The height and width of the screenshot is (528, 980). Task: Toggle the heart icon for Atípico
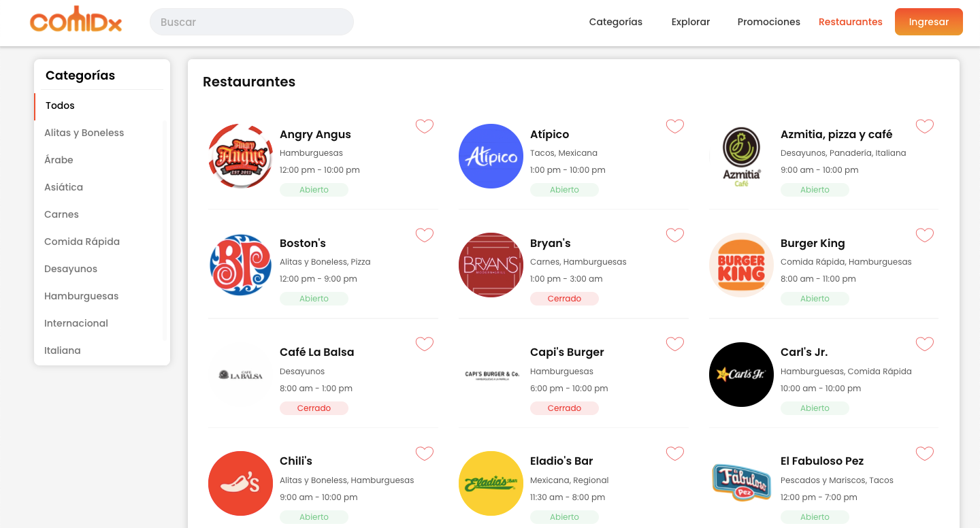pyautogui.click(x=675, y=127)
